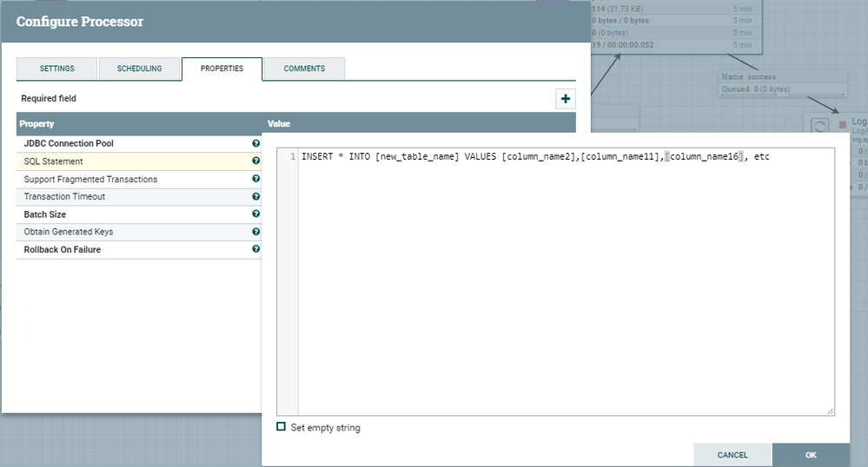Viewport: 868px width, 467px height.
Task: Select the Batch Size property row
Action: (130, 214)
